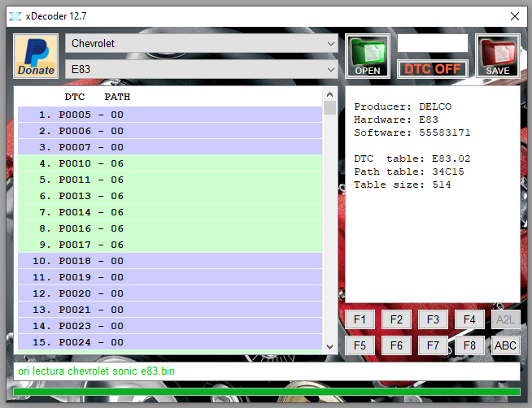Click the green progress bar

pyautogui.click(x=267, y=392)
